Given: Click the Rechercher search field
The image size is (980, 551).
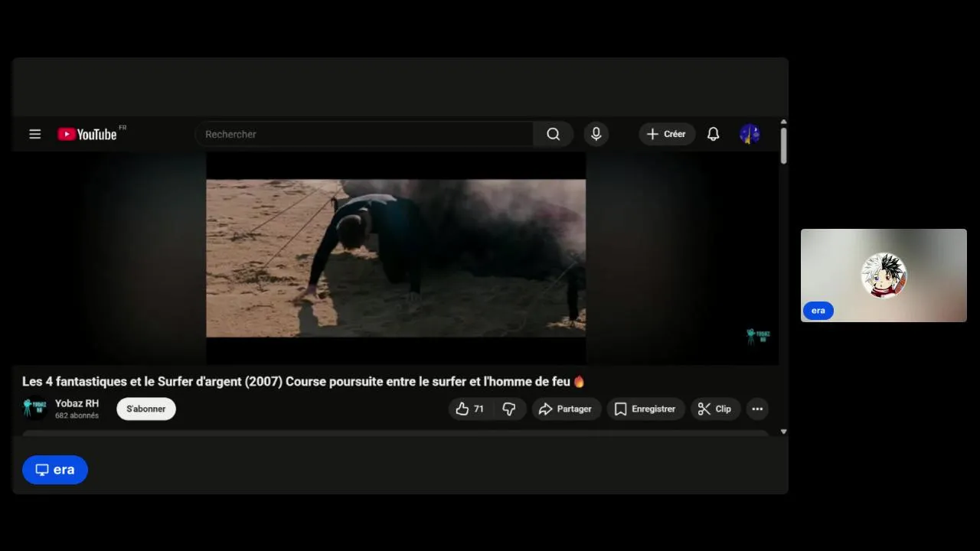Looking at the screenshot, I should tap(364, 134).
